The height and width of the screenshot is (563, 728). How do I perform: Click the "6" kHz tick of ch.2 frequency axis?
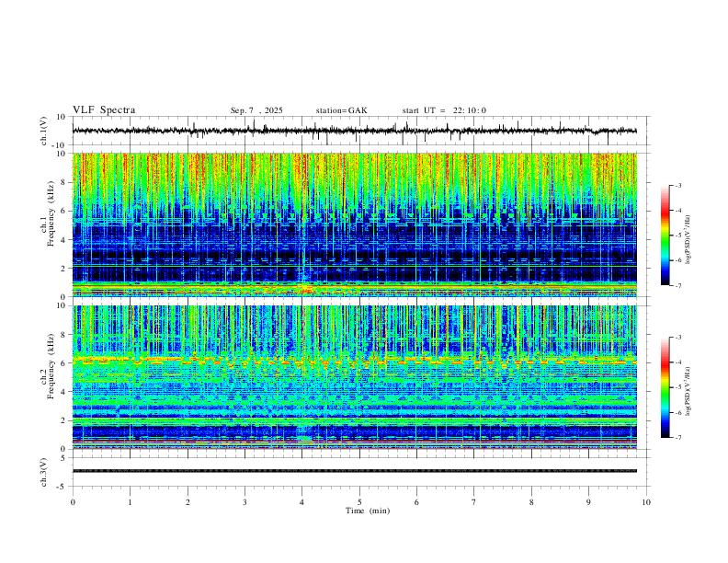coord(63,363)
